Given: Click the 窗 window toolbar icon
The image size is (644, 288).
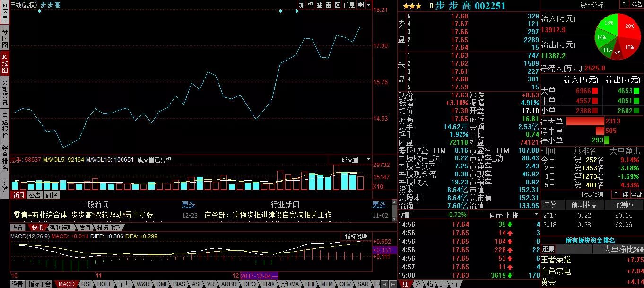Looking at the screenshot, I should tap(329, 5).
